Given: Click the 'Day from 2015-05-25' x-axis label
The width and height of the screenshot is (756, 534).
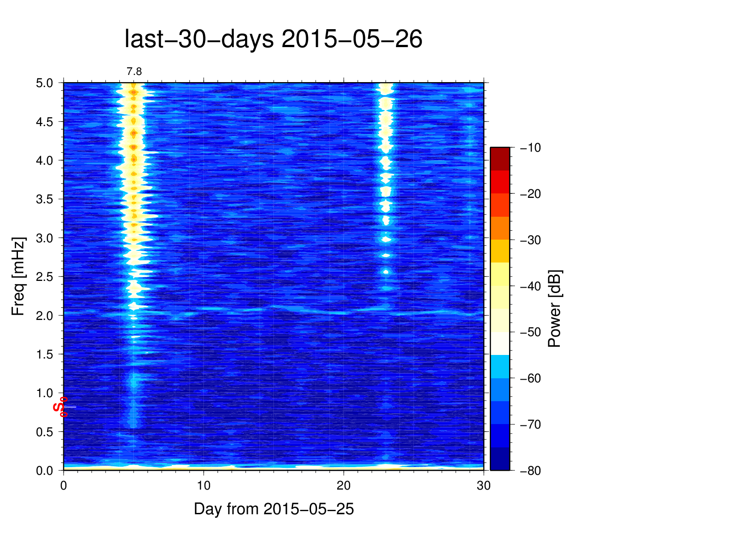Looking at the screenshot, I should (274, 509).
